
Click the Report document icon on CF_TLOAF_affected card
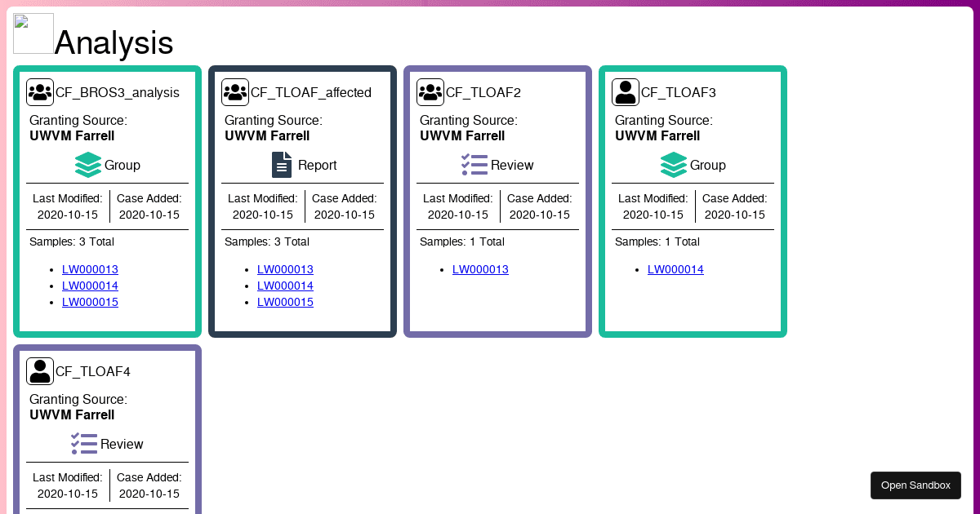pos(281,164)
